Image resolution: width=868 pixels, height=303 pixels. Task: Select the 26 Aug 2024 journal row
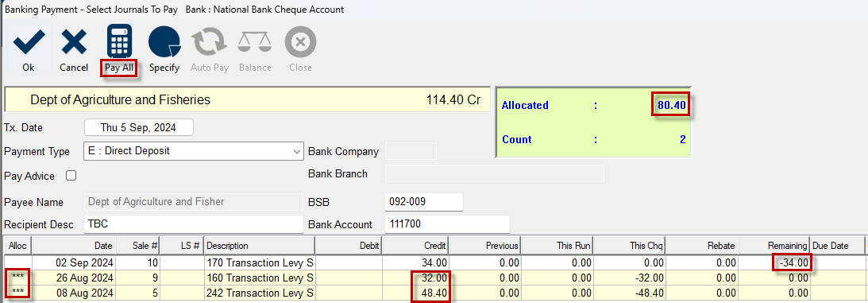click(x=434, y=278)
